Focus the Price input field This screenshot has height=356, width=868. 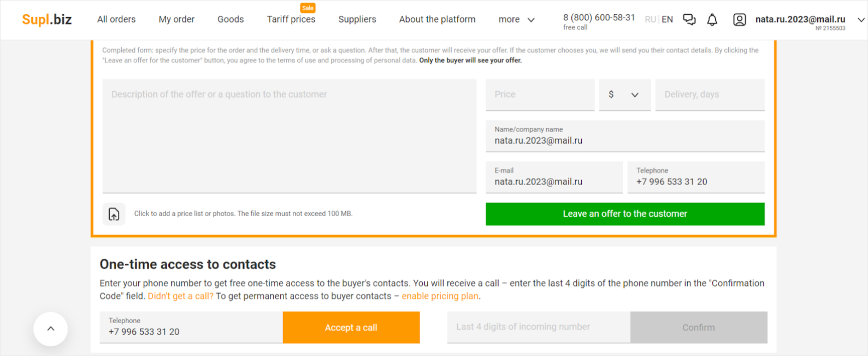540,95
